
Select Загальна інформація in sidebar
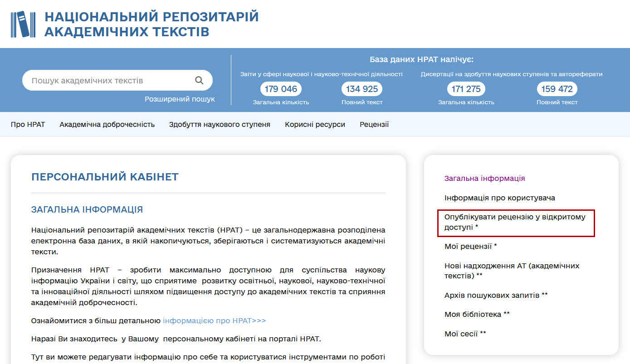pyautogui.click(x=484, y=178)
